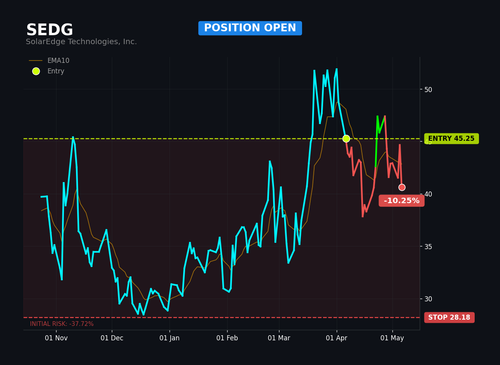Click the STOP 28.18 label

click(x=449, y=317)
